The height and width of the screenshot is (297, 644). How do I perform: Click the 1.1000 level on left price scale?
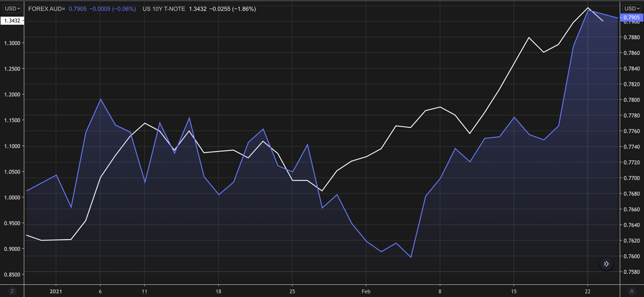(12, 146)
